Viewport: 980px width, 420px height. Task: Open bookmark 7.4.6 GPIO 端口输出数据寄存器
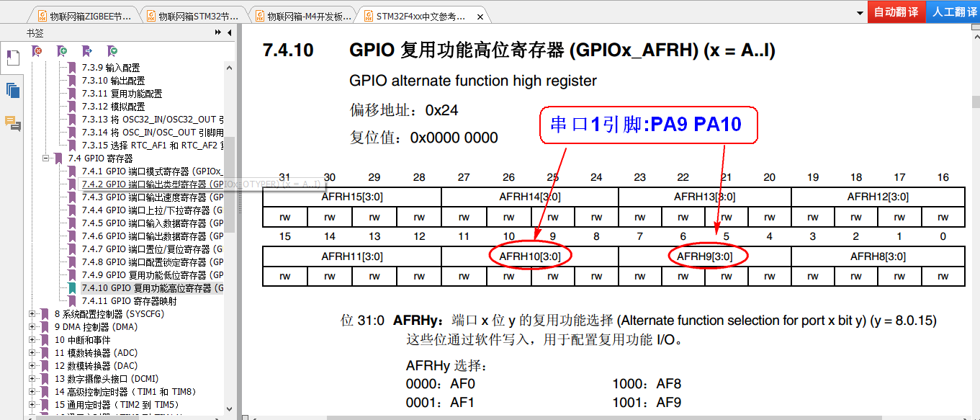[152, 236]
